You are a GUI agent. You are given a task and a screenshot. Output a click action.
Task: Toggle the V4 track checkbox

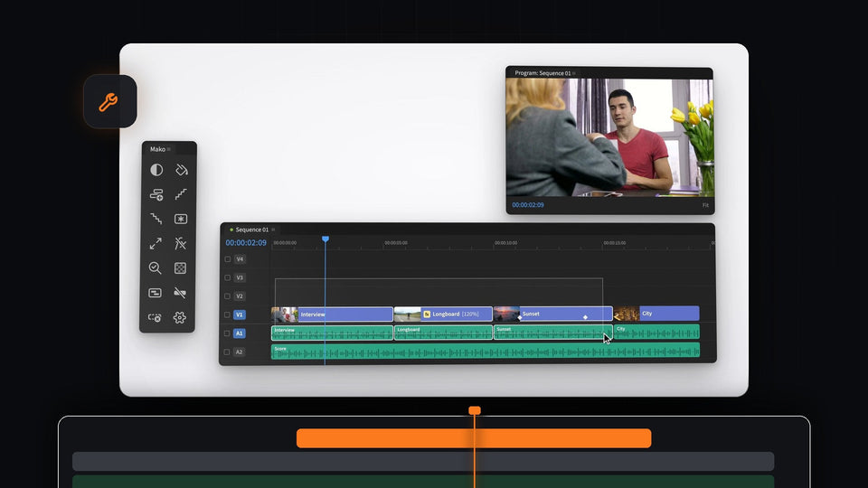click(x=228, y=259)
